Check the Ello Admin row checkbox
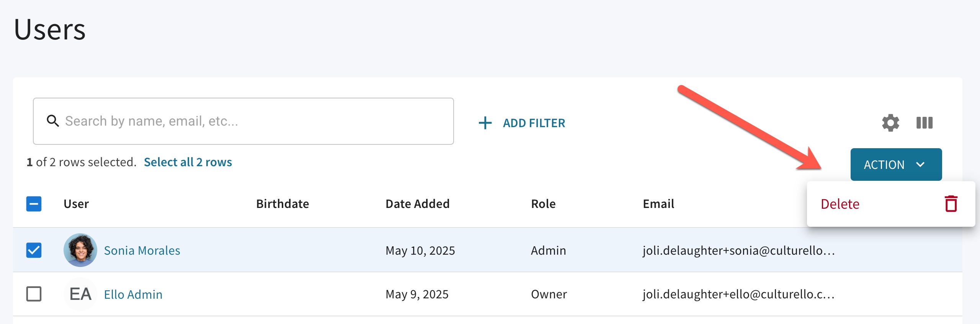This screenshot has width=980, height=324. 34,294
